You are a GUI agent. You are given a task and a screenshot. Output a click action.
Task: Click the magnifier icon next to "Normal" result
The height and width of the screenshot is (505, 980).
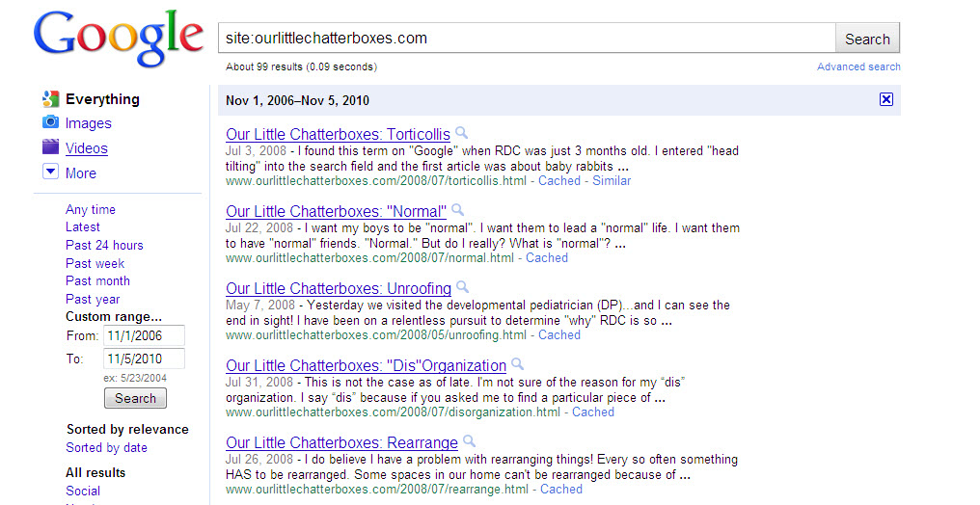coord(458,210)
